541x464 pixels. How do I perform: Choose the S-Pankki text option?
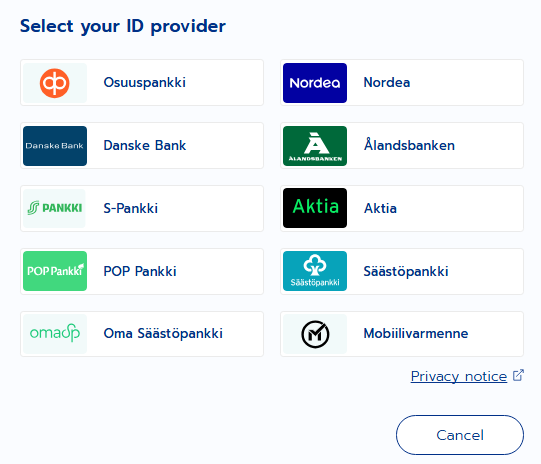click(x=131, y=208)
